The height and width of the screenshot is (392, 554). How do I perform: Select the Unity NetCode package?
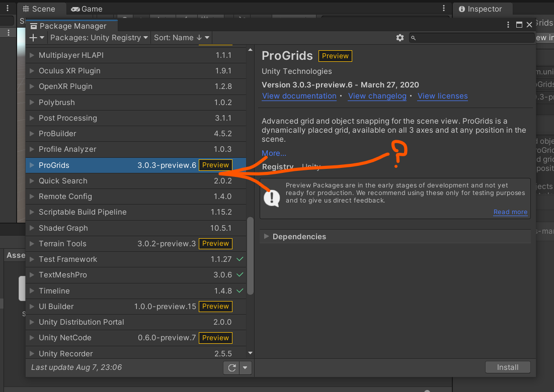pos(136,338)
